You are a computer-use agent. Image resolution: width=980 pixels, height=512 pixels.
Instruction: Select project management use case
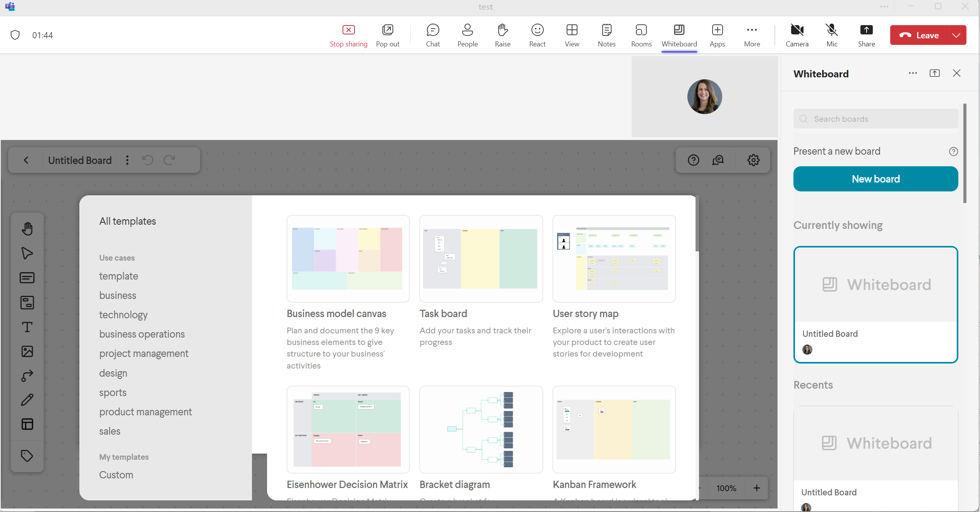click(x=144, y=353)
